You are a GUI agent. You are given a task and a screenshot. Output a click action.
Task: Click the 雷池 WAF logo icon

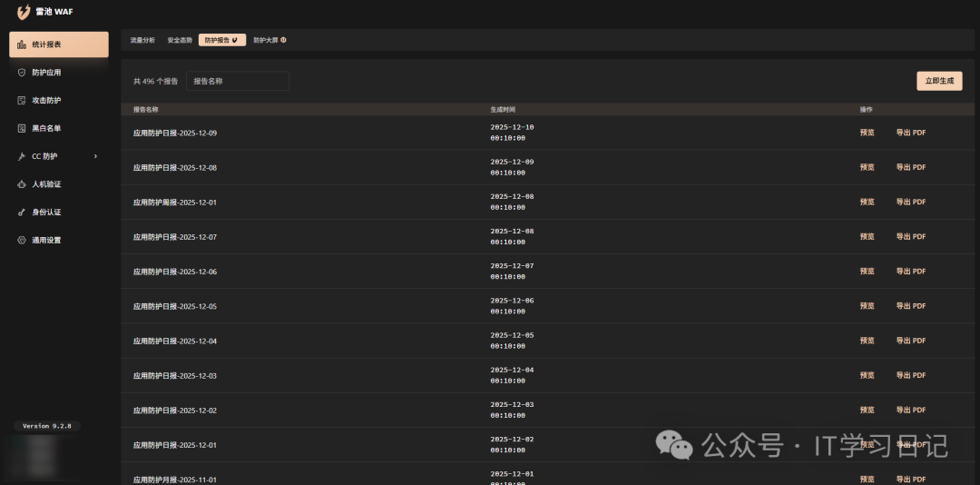(x=24, y=12)
